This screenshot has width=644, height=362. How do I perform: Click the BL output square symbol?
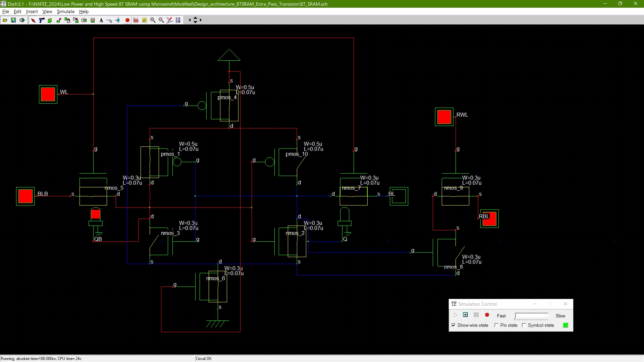tap(399, 196)
